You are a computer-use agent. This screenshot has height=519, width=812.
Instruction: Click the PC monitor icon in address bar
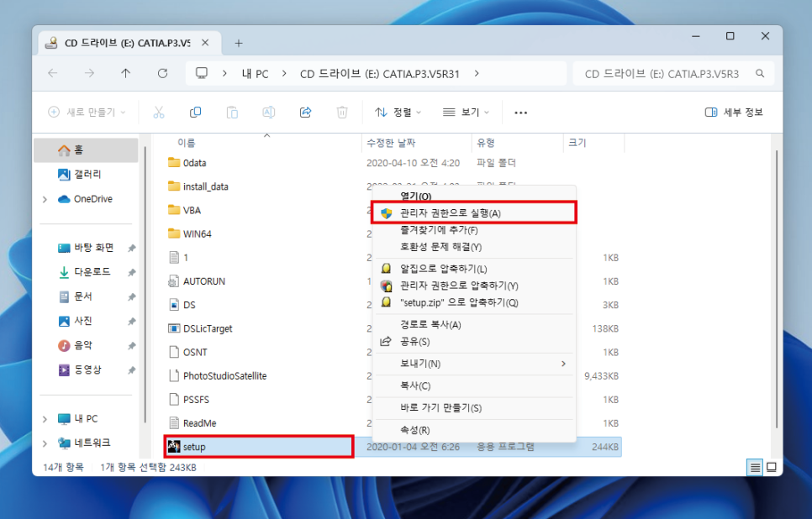pyautogui.click(x=202, y=73)
